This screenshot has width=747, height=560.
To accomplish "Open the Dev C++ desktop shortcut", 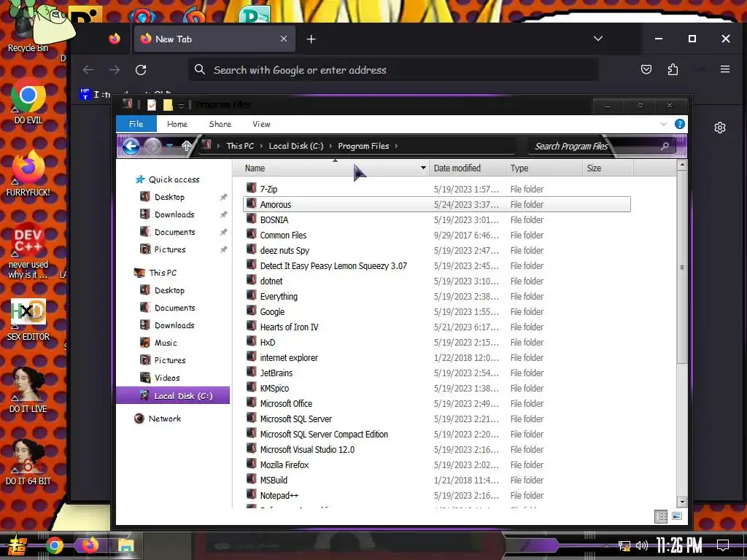I will pos(28,251).
